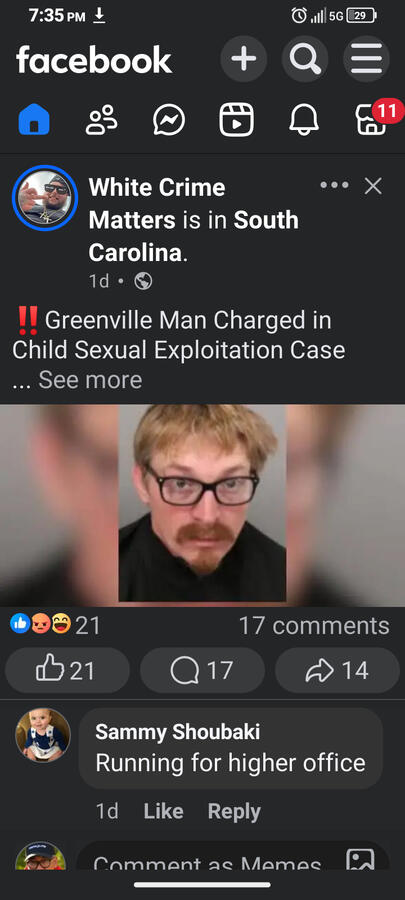The width and height of the screenshot is (405, 900).
Task: Open the hamburger menu icon
Action: (x=367, y=59)
